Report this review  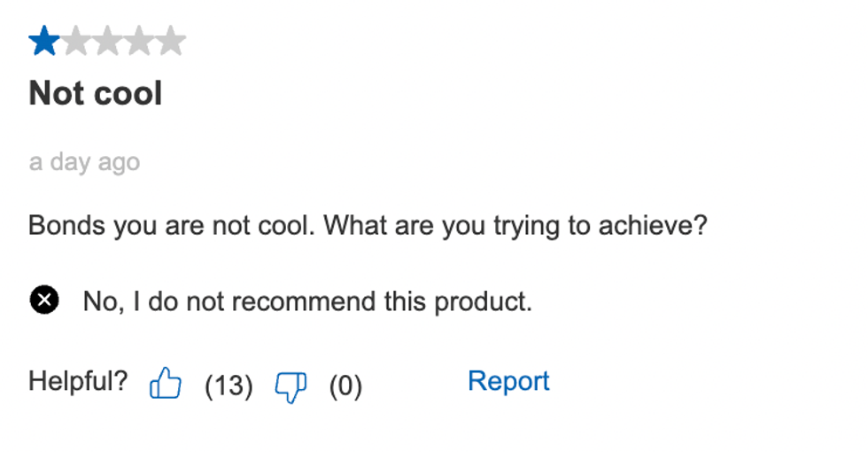508,381
